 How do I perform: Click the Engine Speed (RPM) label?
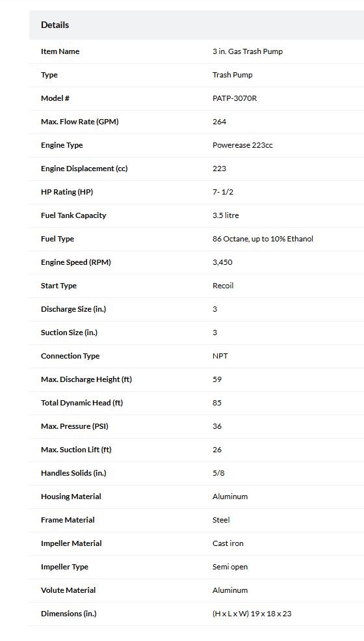pyautogui.click(x=76, y=262)
